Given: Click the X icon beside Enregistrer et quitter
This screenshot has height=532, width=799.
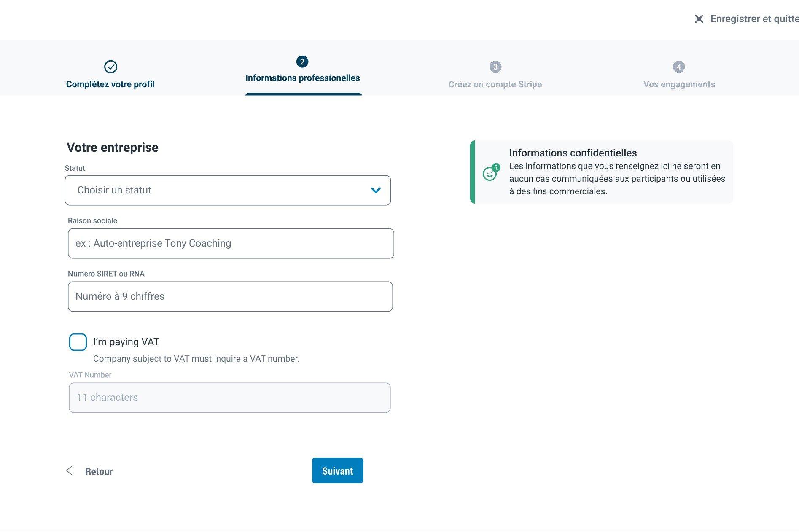Looking at the screenshot, I should (x=699, y=19).
